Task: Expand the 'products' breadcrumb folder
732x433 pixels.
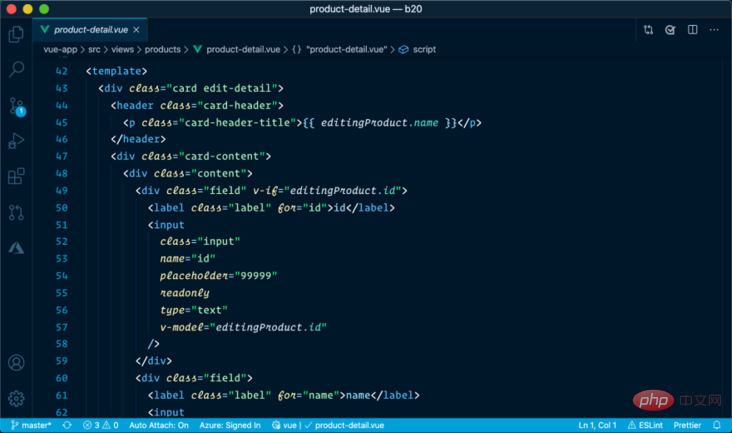Action: click(x=161, y=49)
